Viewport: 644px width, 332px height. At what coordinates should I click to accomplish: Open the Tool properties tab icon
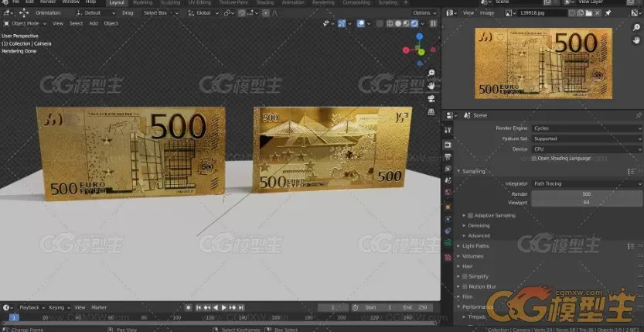click(448, 130)
